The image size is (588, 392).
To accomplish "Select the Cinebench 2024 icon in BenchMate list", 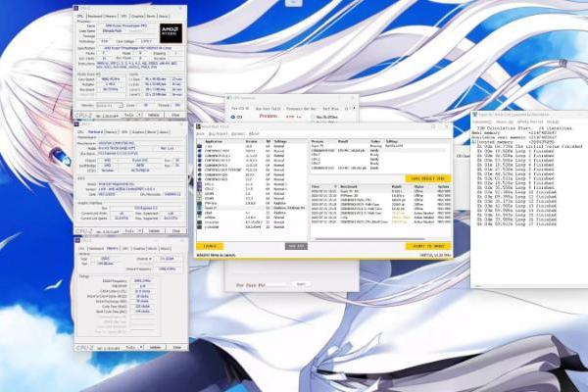I will pyautogui.click(x=200, y=151).
